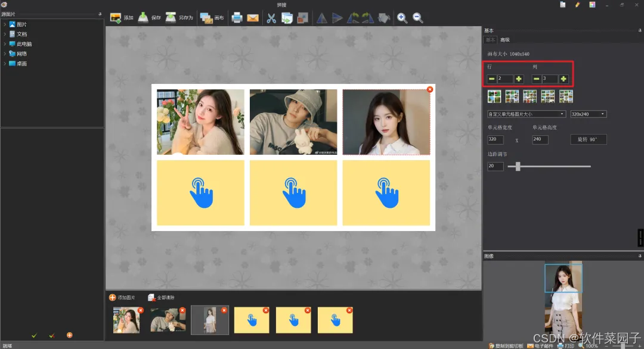Click the rotate left icon
Image resolution: width=644 pixels, height=349 pixels.
point(353,18)
